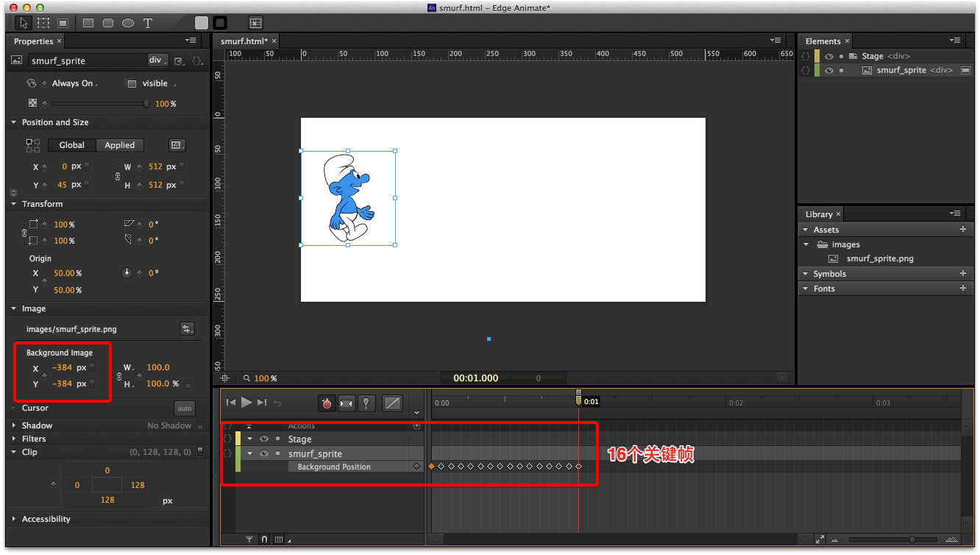
Task: Open the Properties panel options menu
Action: click(191, 40)
